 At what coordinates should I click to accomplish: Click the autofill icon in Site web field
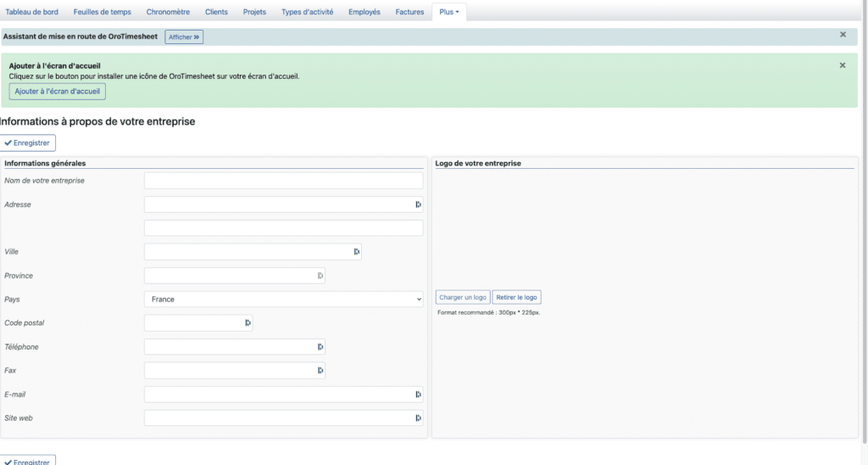418,418
